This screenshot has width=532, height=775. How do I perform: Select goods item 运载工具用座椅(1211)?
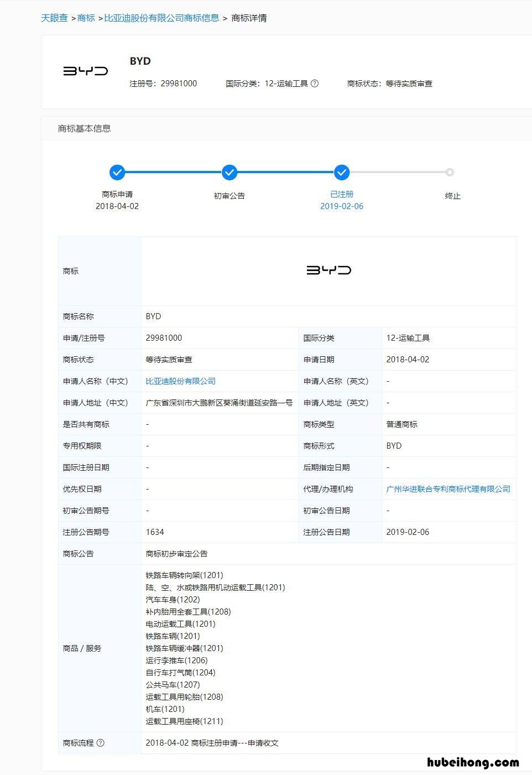tap(184, 721)
